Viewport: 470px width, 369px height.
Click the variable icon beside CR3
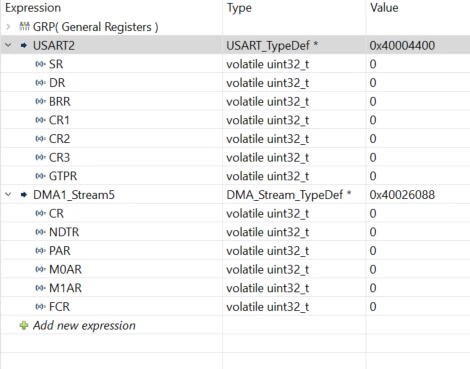coord(40,157)
